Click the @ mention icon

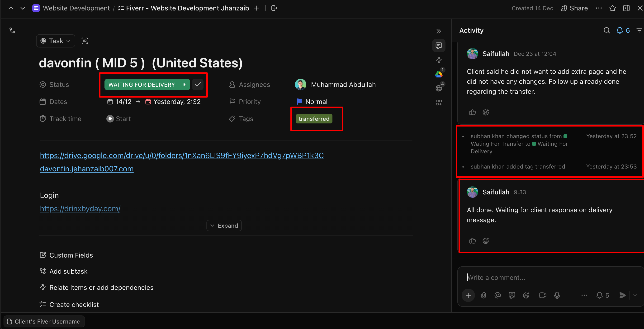[x=497, y=295]
